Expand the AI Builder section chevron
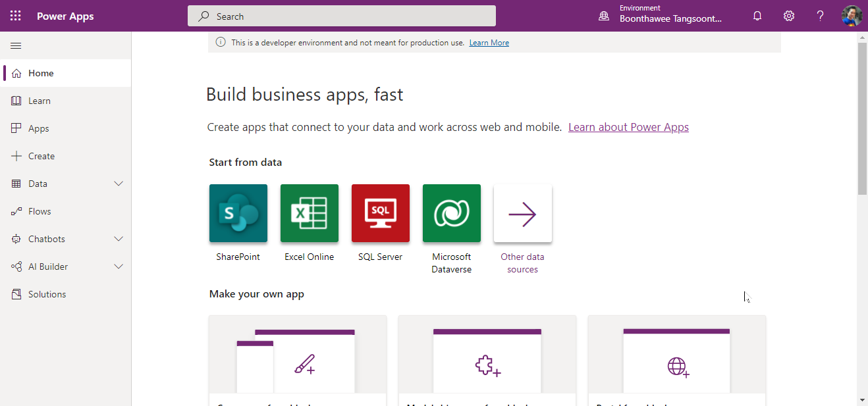The height and width of the screenshot is (406, 868). (119, 266)
